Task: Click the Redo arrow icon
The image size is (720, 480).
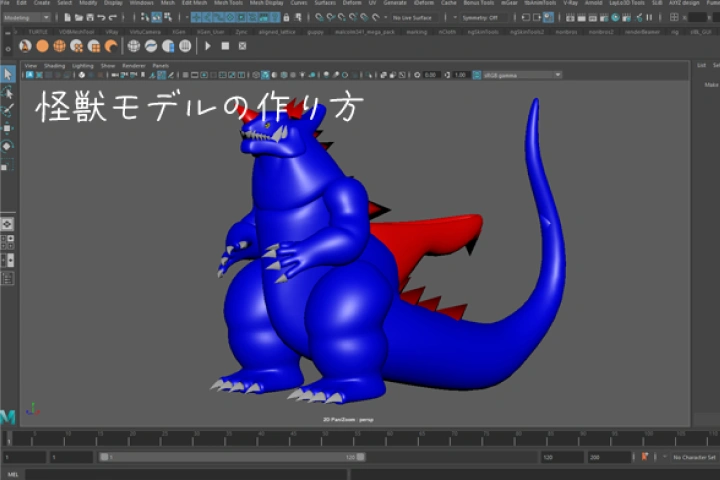Action: click(112, 18)
